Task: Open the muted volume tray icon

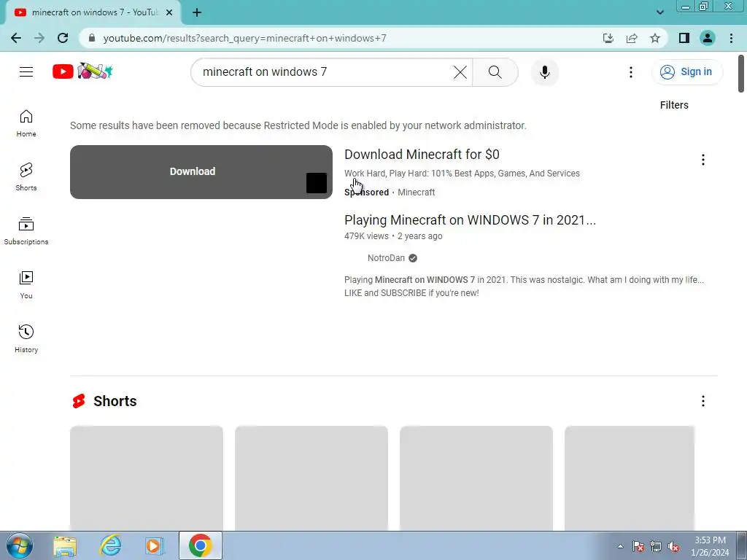Action: [673, 547]
